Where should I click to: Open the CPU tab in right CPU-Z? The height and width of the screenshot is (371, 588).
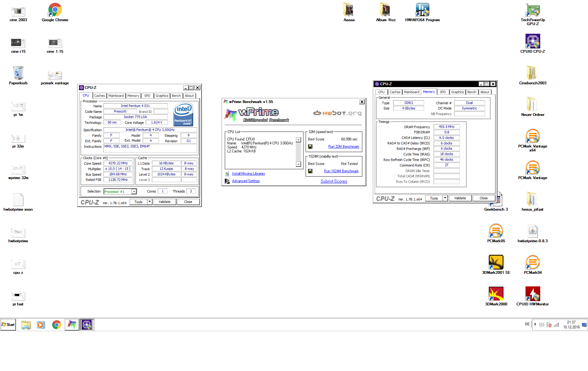pos(381,92)
